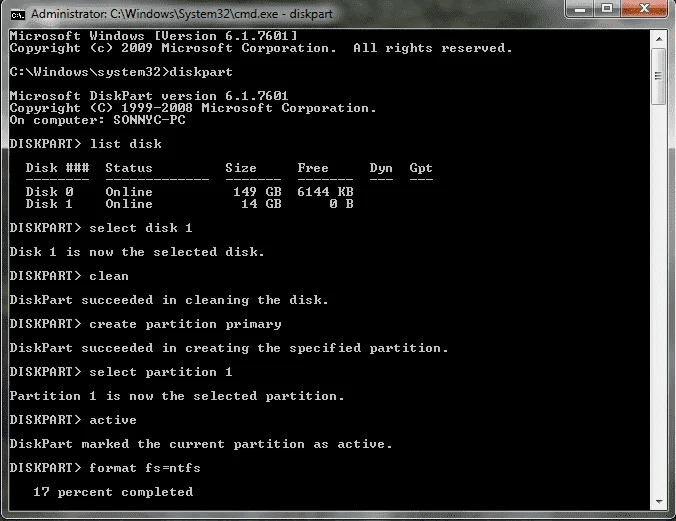Viewport: 676px width, 521px height.
Task: Click the 'active' command text
Action: coord(113,420)
